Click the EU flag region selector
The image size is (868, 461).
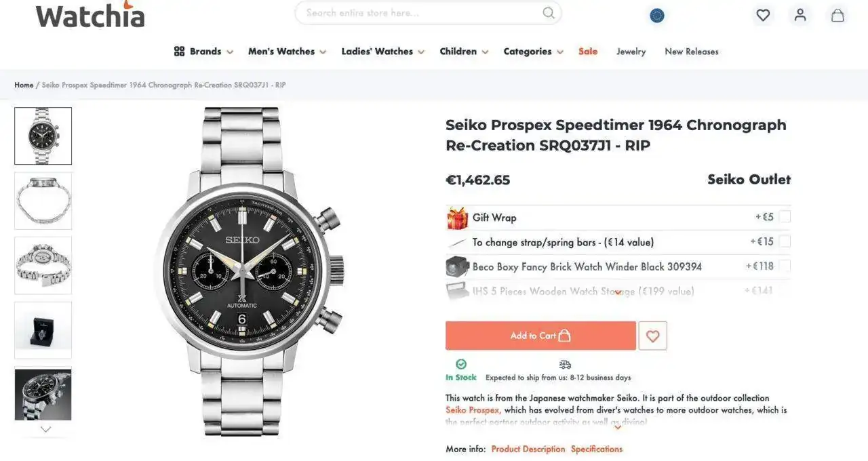coord(656,16)
